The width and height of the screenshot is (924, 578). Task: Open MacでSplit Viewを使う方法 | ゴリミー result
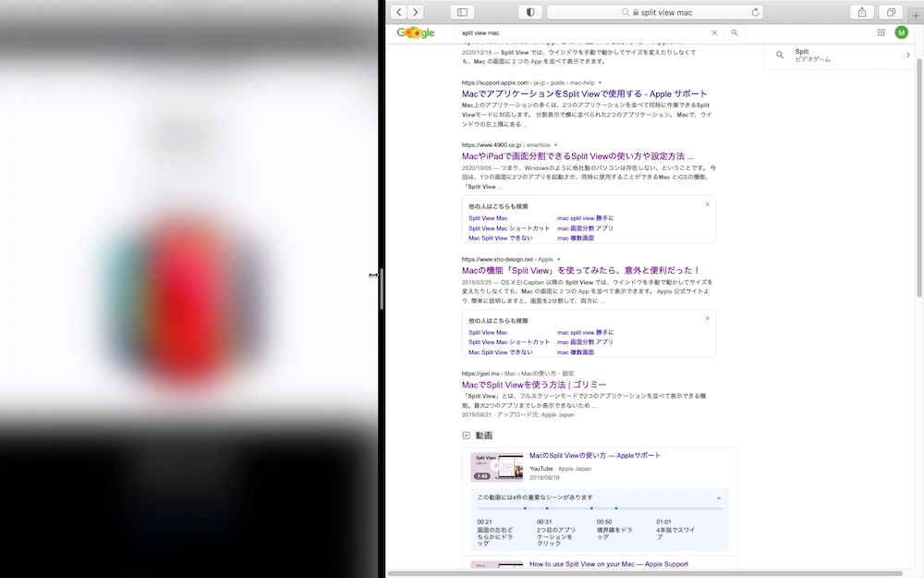[534, 385]
